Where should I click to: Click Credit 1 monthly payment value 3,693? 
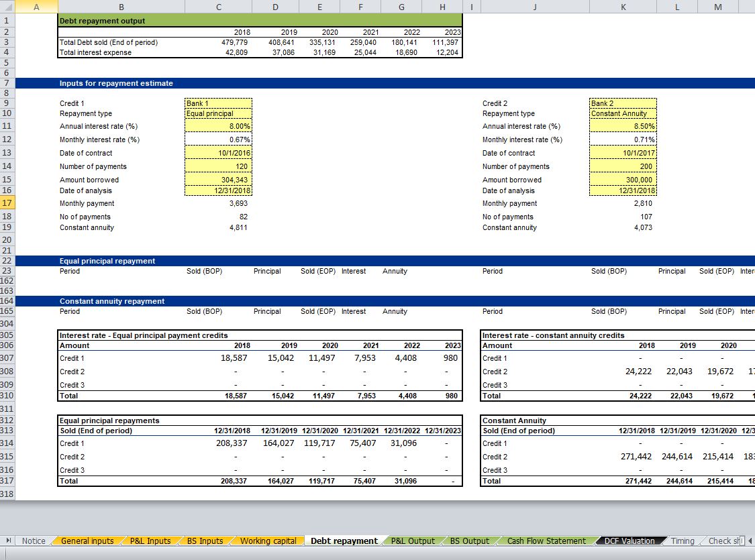pyautogui.click(x=238, y=203)
